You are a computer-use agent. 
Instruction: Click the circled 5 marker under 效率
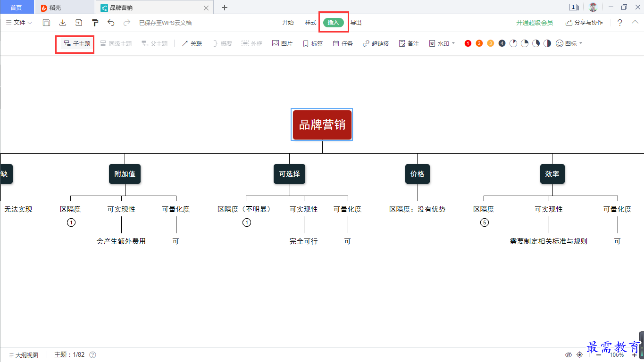(x=485, y=222)
